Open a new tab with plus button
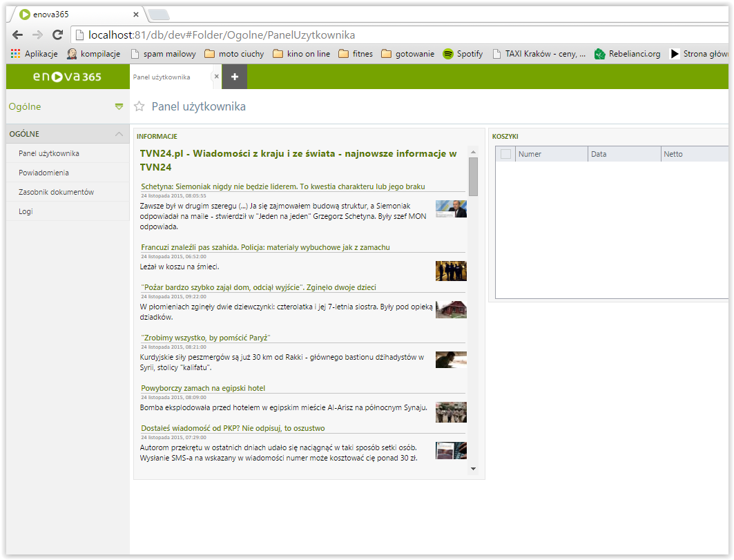Viewport: 734px width, 560px height. coord(234,77)
